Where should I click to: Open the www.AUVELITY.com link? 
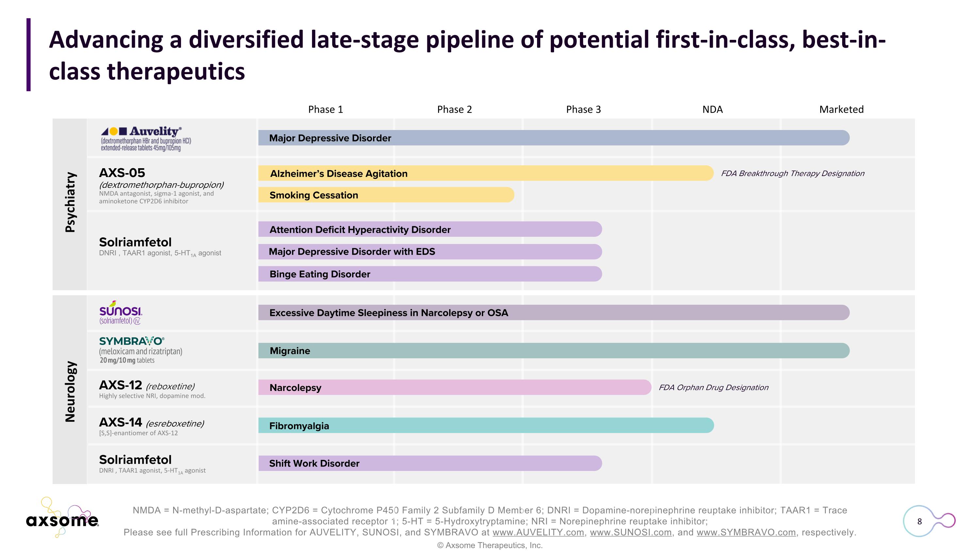pyautogui.click(x=538, y=532)
